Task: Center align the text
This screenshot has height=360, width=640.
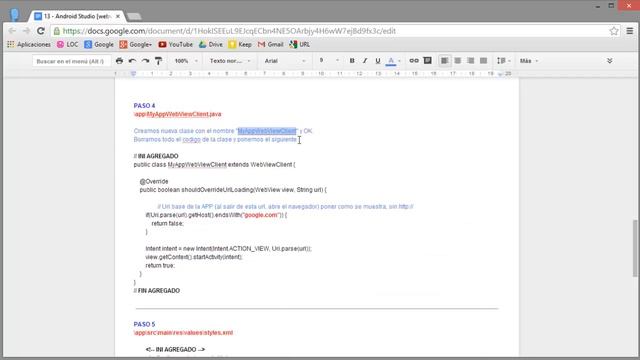Action: tap(458, 61)
